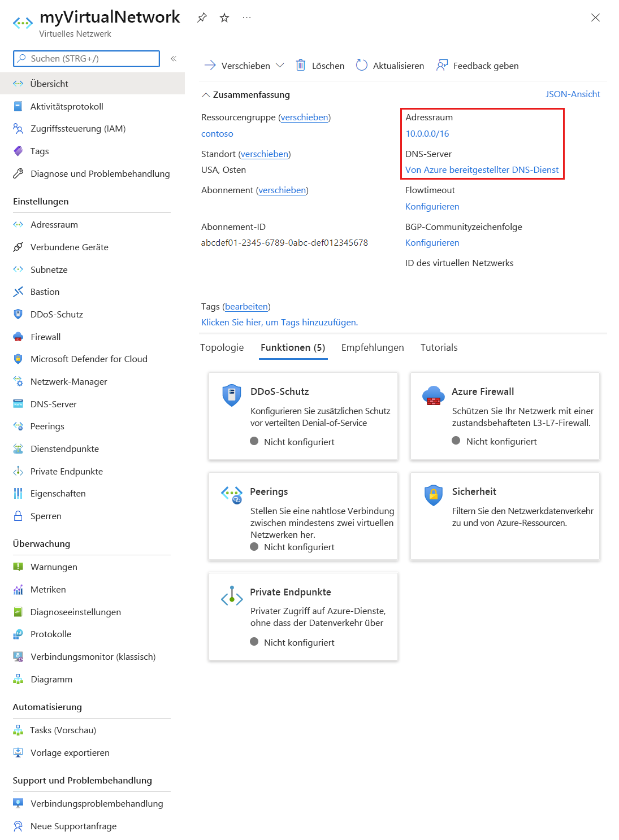Click the Firewall sidebar icon

click(x=18, y=337)
